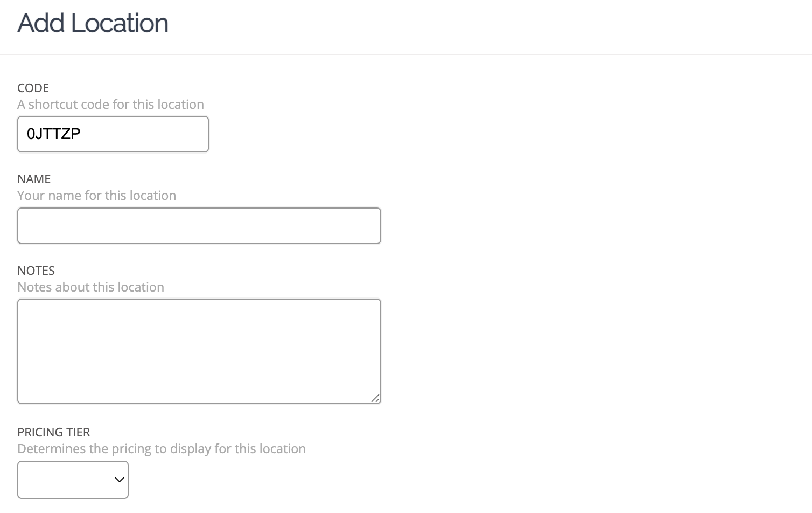This screenshot has width=812, height=513.
Task: Click 'A shortcut code for this location' hint
Action: pyautogui.click(x=111, y=105)
